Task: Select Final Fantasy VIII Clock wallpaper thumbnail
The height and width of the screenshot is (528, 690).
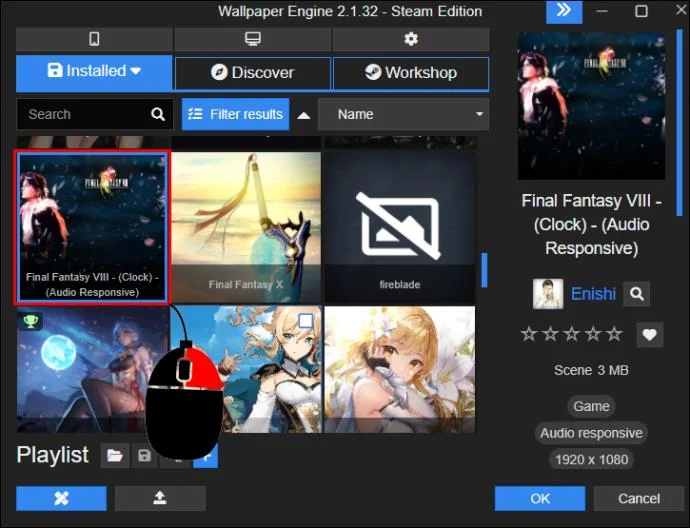Action: pos(92,227)
